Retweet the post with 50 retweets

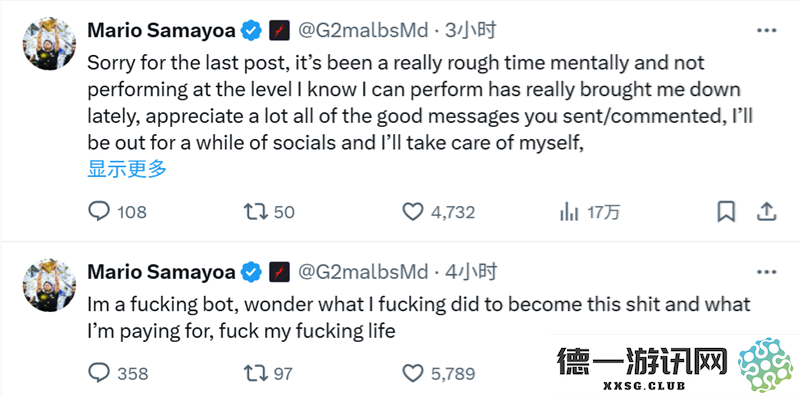click(x=269, y=211)
